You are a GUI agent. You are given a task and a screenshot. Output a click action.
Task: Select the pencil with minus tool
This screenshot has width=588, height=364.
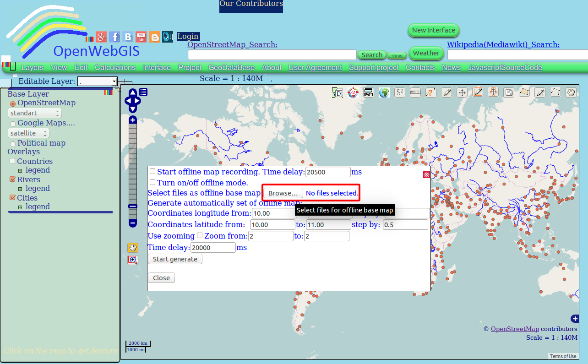[447, 92]
